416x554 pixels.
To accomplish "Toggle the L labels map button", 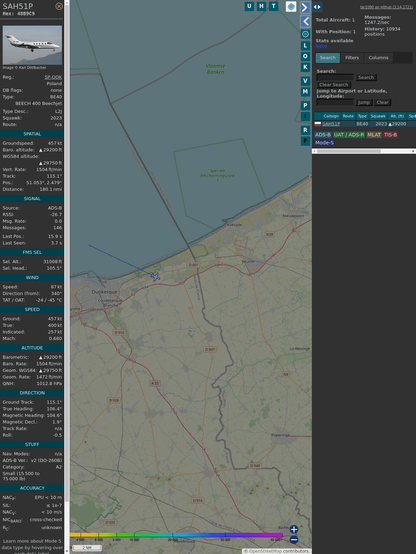I will 305,46.
